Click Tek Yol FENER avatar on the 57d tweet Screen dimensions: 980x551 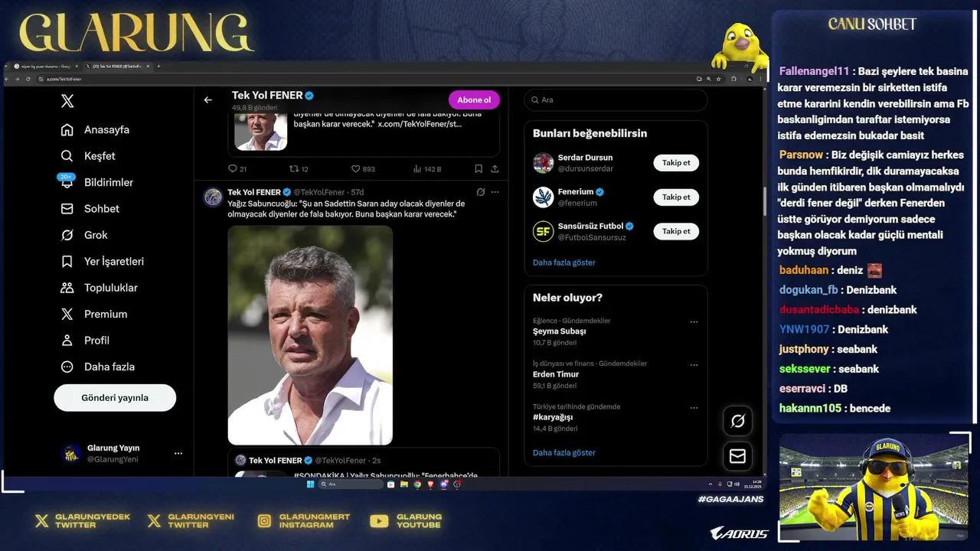(213, 197)
